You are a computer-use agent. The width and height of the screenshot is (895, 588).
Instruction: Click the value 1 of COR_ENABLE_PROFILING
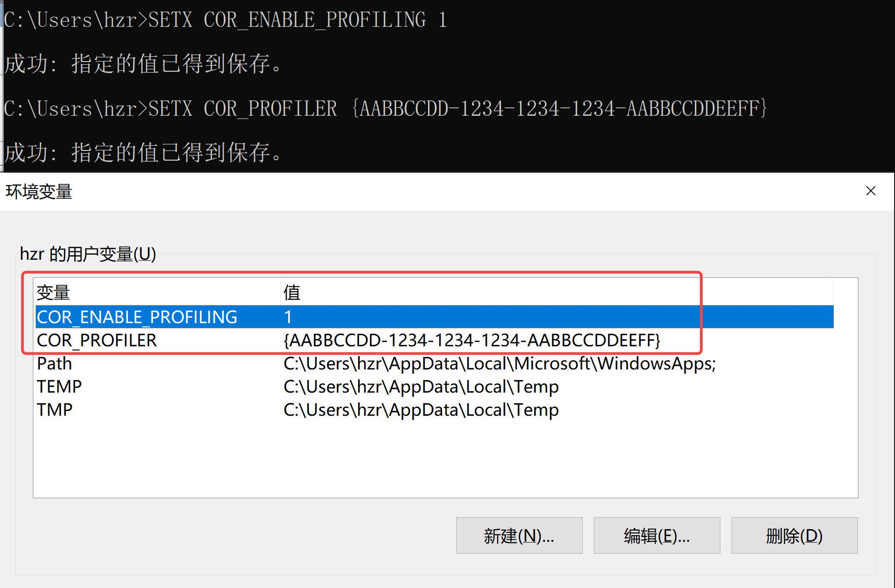coord(288,317)
